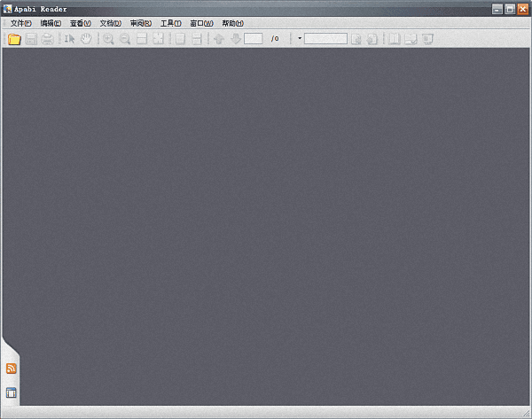Go to next page with down arrow
This screenshot has height=419, width=532.
(x=235, y=39)
